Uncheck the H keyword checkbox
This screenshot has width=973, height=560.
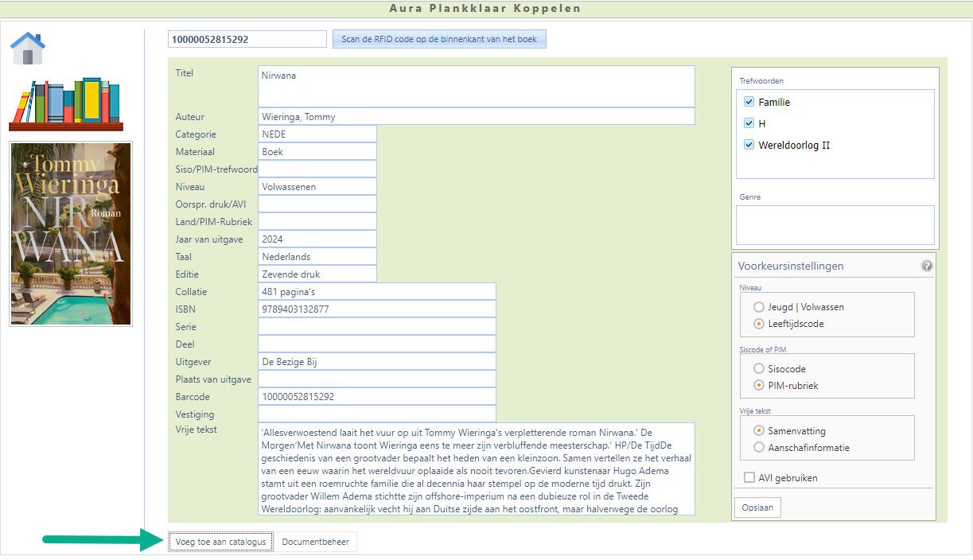(749, 123)
